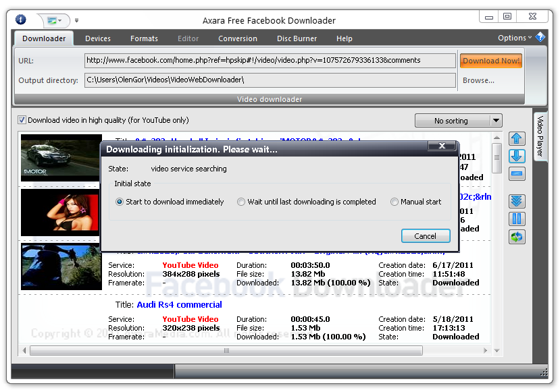Image resolution: width=560 pixels, height=392 pixels.
Task: Click the horizontal scrollbar thumb
Action: (226, 351)
